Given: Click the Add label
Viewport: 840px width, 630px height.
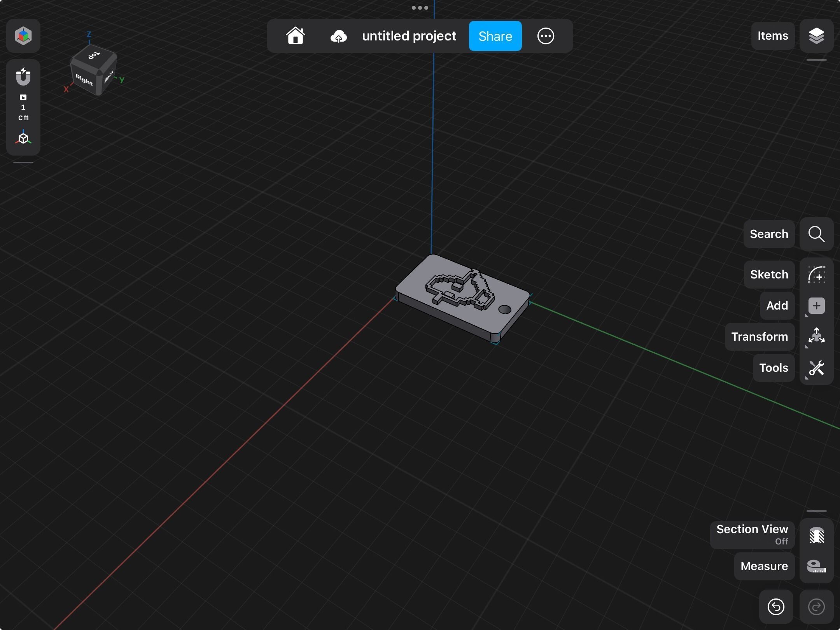Looking at the screenshot, I should [777, 306].
